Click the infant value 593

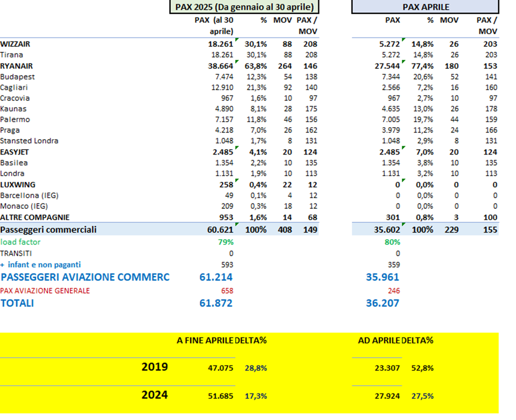pos(227,265)
